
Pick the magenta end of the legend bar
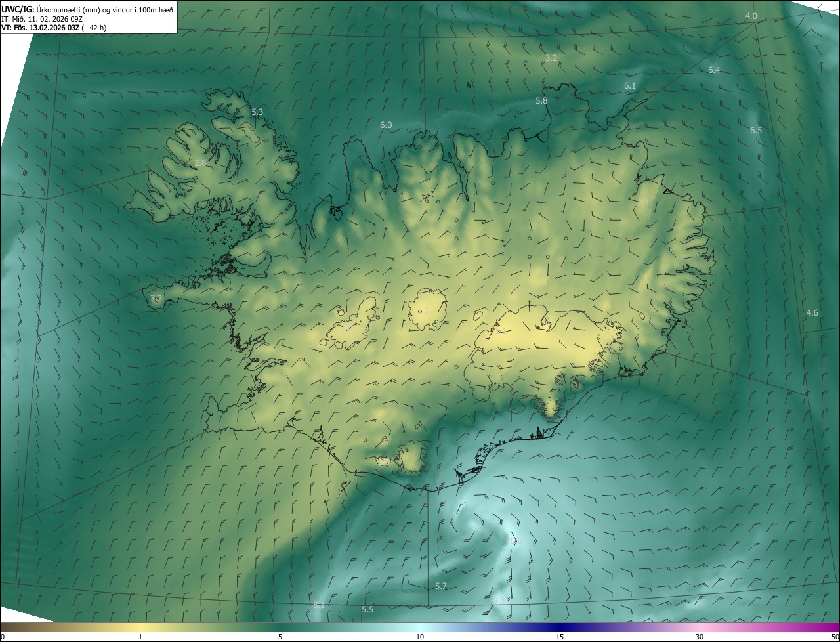click(832, 627)
